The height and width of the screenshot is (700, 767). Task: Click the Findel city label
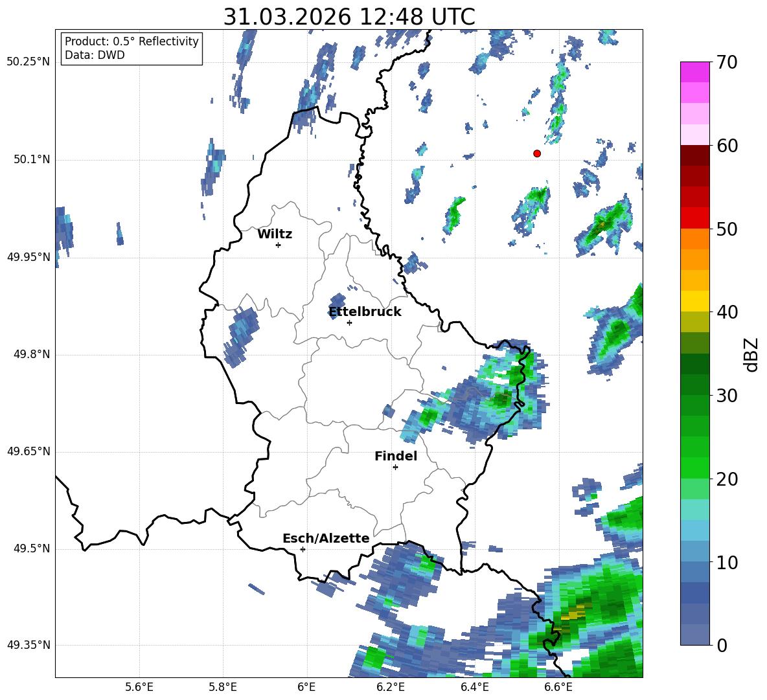click(x=396, y=456)
